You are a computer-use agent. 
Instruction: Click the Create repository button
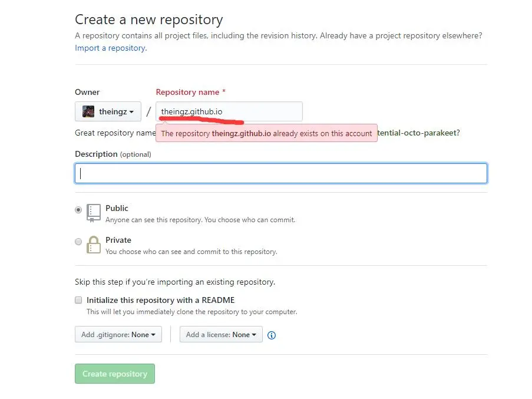click(115, 374)
